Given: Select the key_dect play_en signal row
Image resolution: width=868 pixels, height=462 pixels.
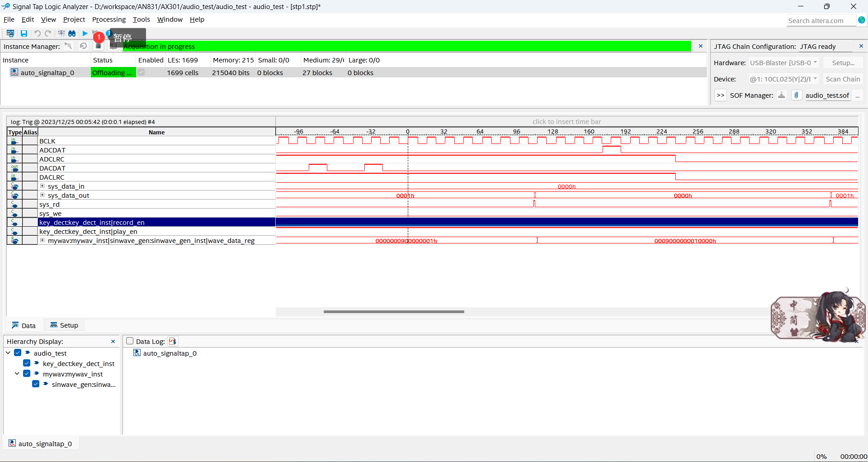Looking at the screenshot, I should pyautogui.click(x=156, y=231).
